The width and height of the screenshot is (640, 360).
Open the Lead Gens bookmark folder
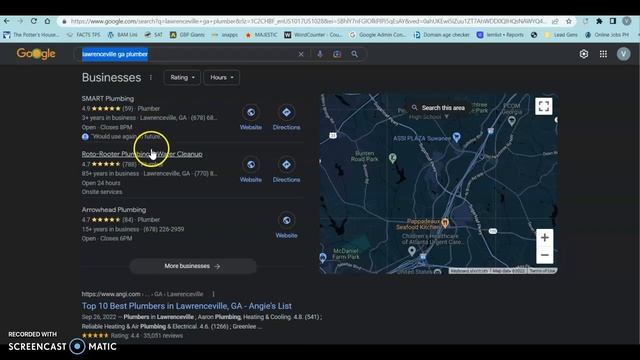(x=561, y=35)
